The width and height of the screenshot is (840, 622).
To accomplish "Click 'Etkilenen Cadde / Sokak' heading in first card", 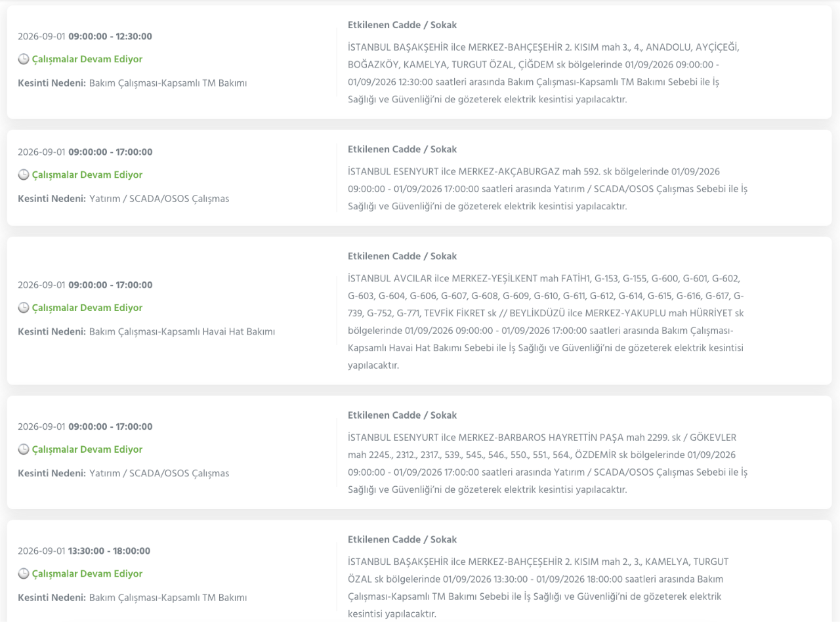I will pyautogui.click(x=402, y=25).
